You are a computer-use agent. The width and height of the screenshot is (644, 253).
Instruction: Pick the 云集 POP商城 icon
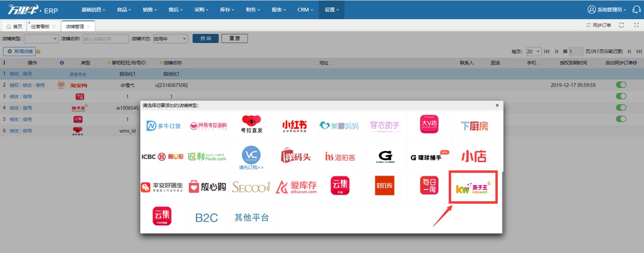pos(162,216)
